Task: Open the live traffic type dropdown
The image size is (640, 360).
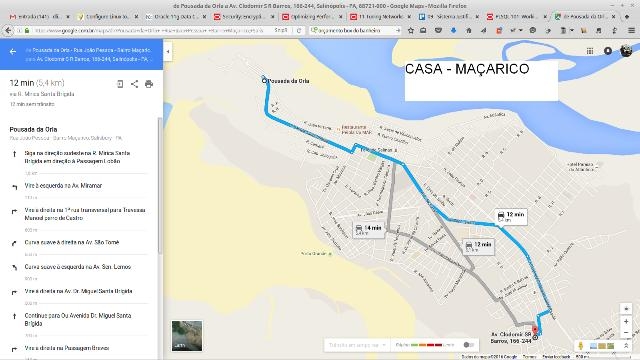Action: coord(357,345)
